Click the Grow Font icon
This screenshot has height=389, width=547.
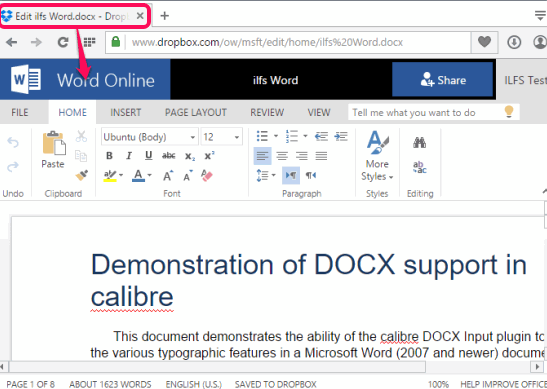pyautogui.click(x=168, y=175)
